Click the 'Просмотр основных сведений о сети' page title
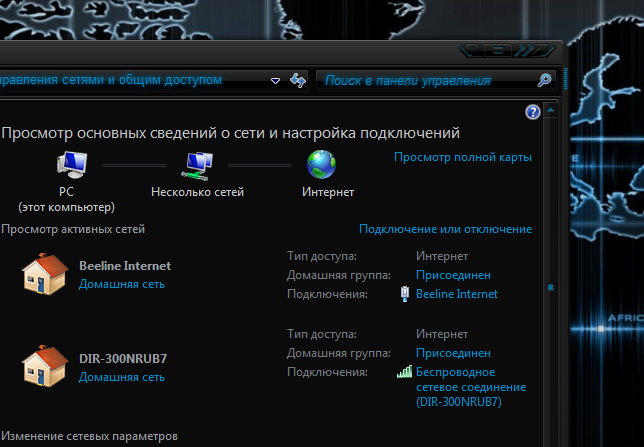Image resolution: width=644 pixels, height=447 pixels. point(230,133)
